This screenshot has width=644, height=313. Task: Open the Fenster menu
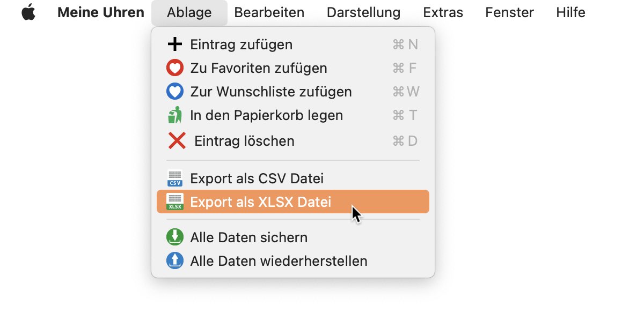[509, 12]
